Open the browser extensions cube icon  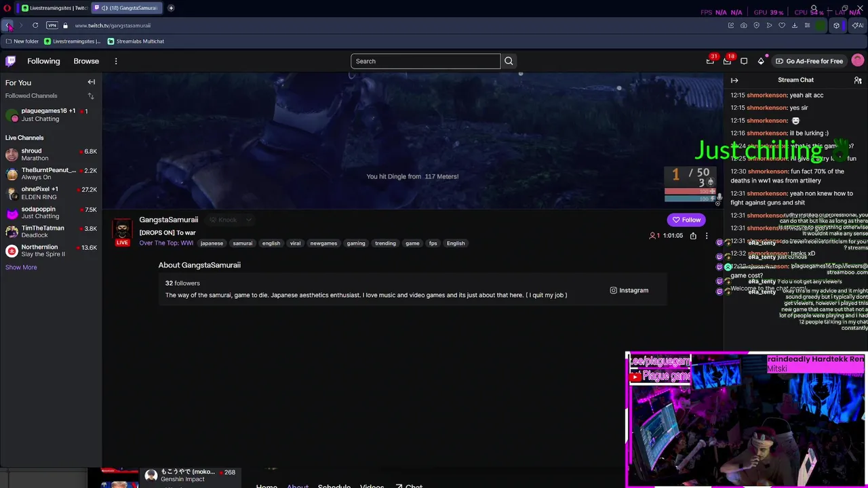click(x=836, y=25)
